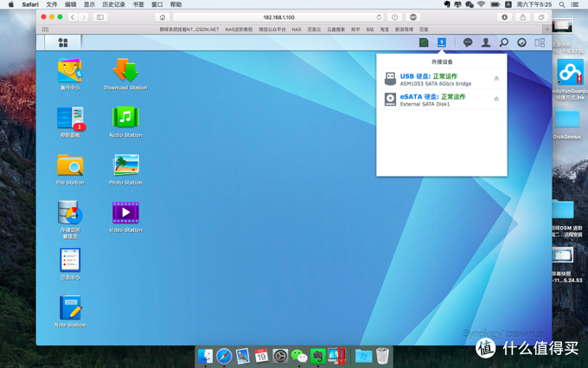Click the DSM search magnifier icon
The height and width of the screenshot is (368, 588).
503,42
